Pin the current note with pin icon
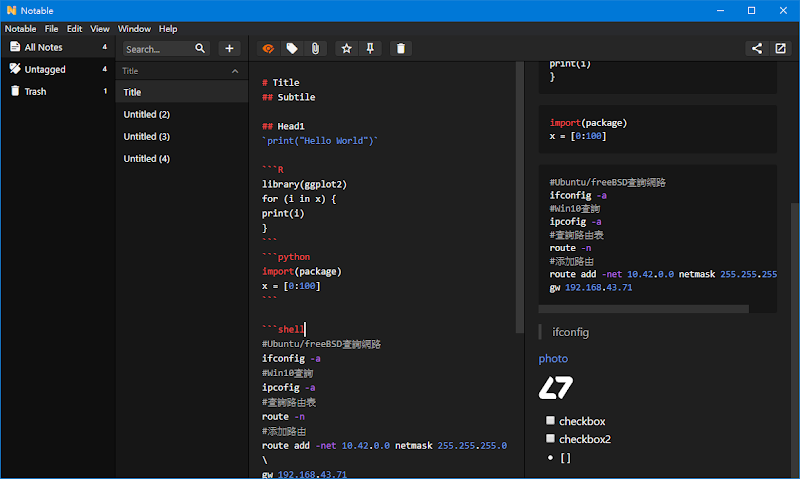 370,48
